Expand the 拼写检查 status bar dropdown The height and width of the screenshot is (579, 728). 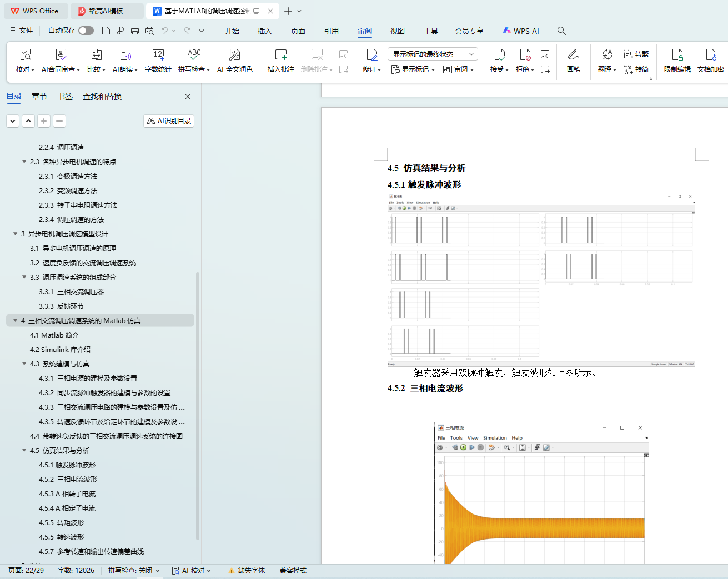pyautogui.click(x=158, y=571)
